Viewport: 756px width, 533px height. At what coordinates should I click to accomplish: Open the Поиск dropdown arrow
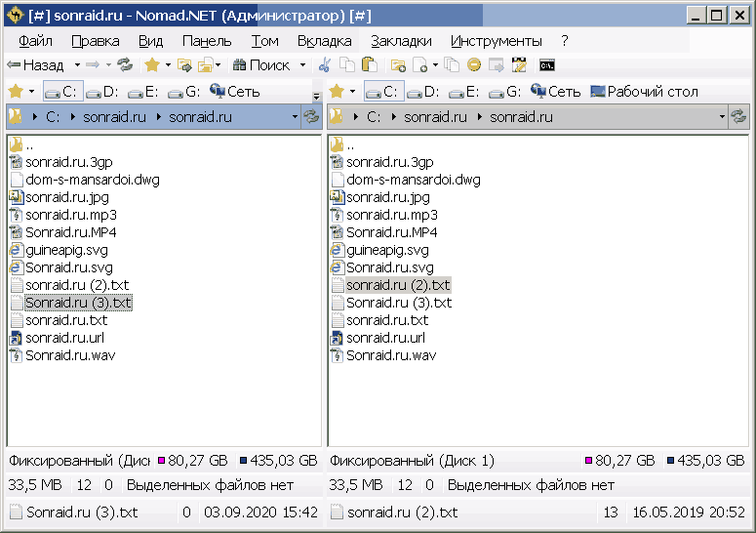[302, 64]
